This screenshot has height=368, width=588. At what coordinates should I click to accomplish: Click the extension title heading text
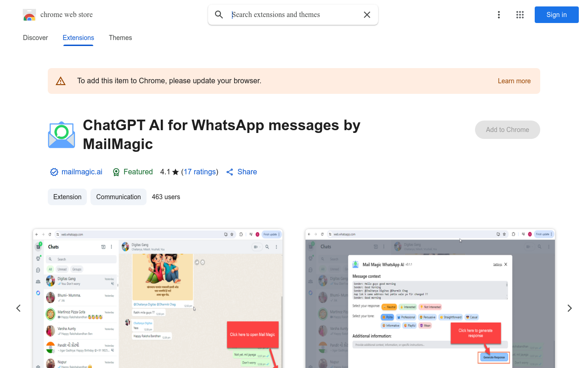(x=221, y=134)
